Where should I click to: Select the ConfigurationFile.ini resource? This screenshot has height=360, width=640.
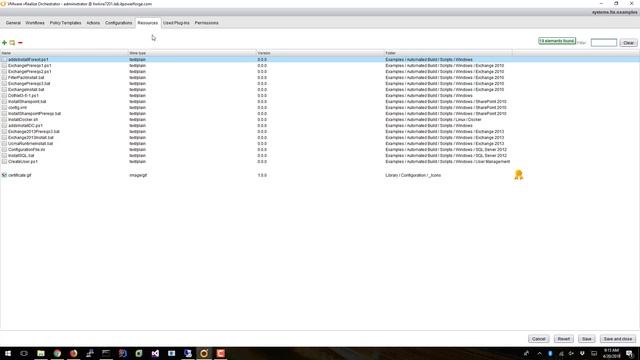(27, 150)
